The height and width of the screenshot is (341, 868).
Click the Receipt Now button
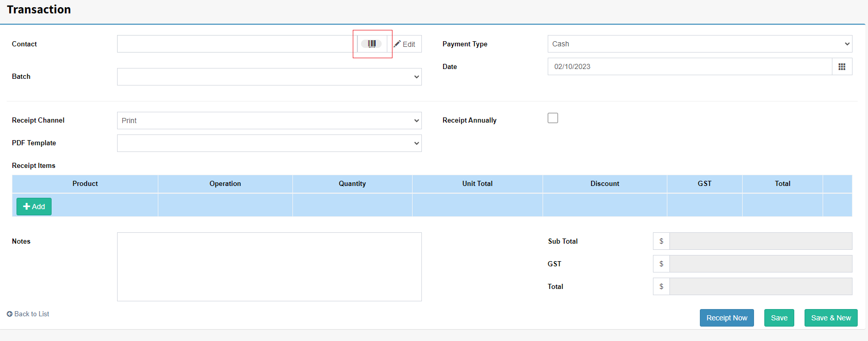pos(727,318)
